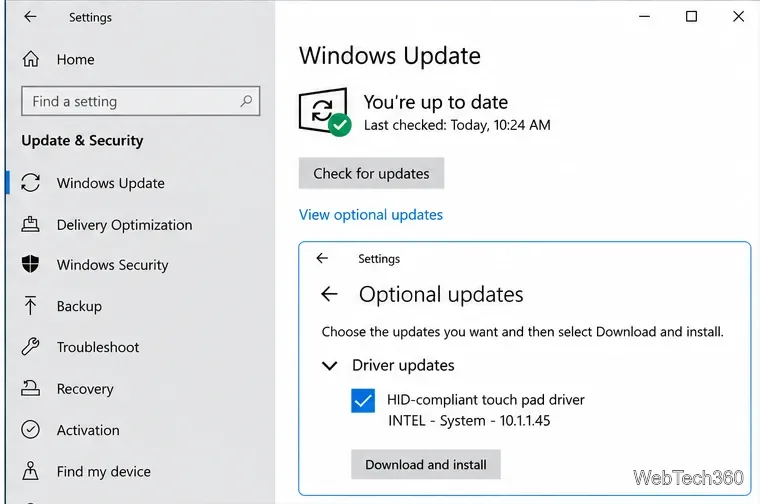Click 'Last checked: Today, 10:24 AM' text
This screenshot has height=504, width=760.
point(457,125)
